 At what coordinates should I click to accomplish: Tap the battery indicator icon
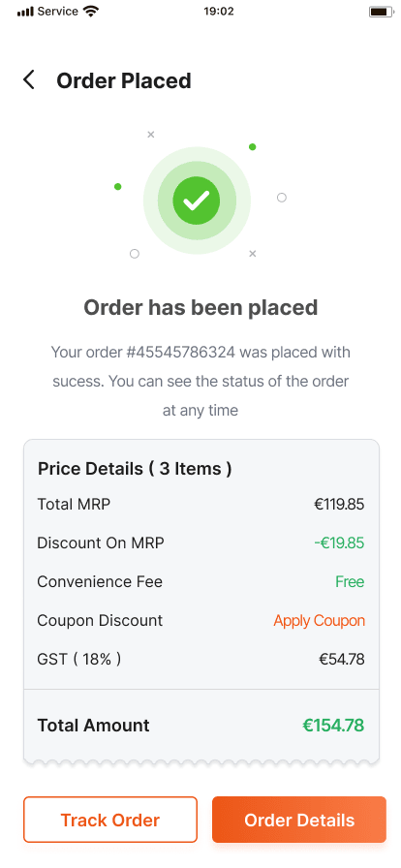pos(380,11)
